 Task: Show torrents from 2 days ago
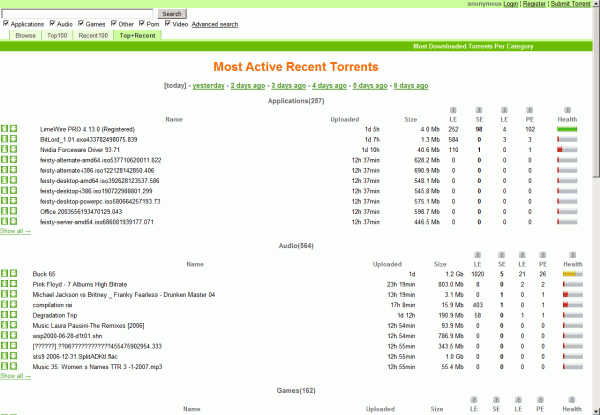click(248, 85)
